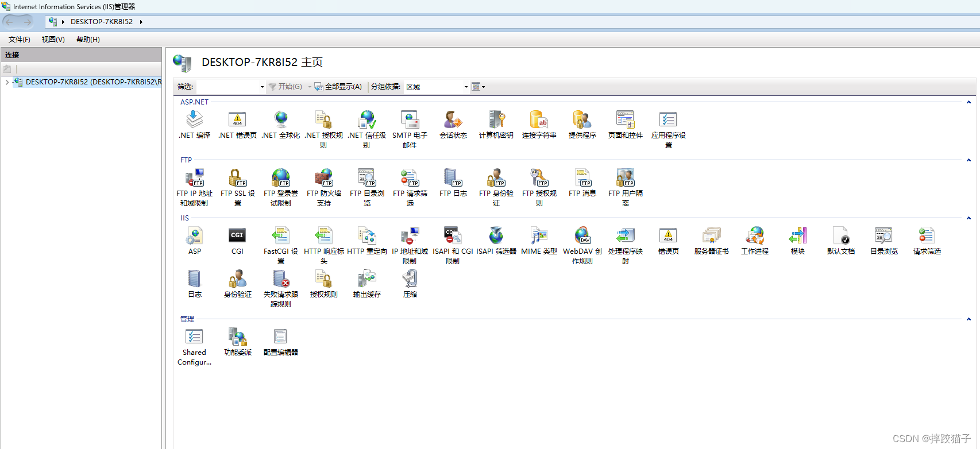The image size is (980, 449).
Task: Open the 帮助(H) menu
Action: click(x=88, y=40)
